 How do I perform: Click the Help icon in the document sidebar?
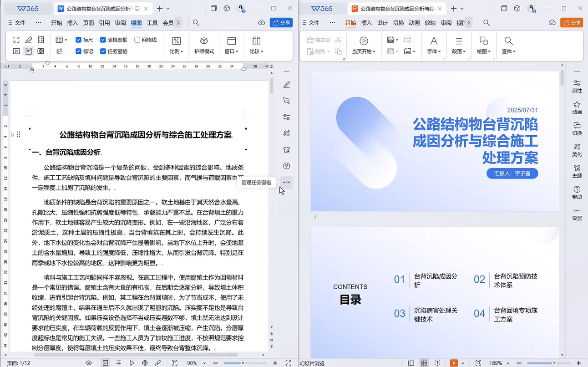click(x=286, y=166)
